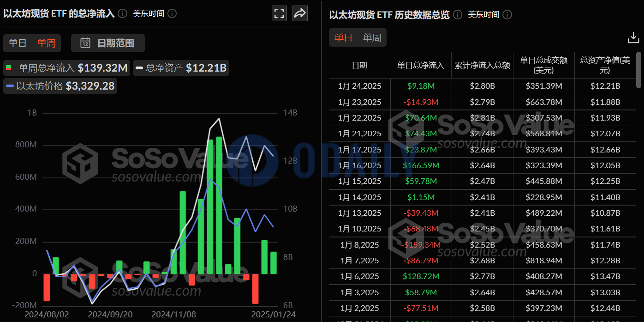This screenshot has height=322, width=644.
Task: Click net inflow value $1.15M
Action: [x=421, y=197]
